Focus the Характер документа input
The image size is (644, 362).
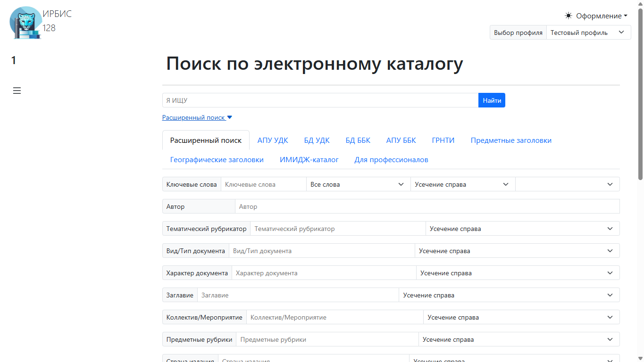coord(324,273)
